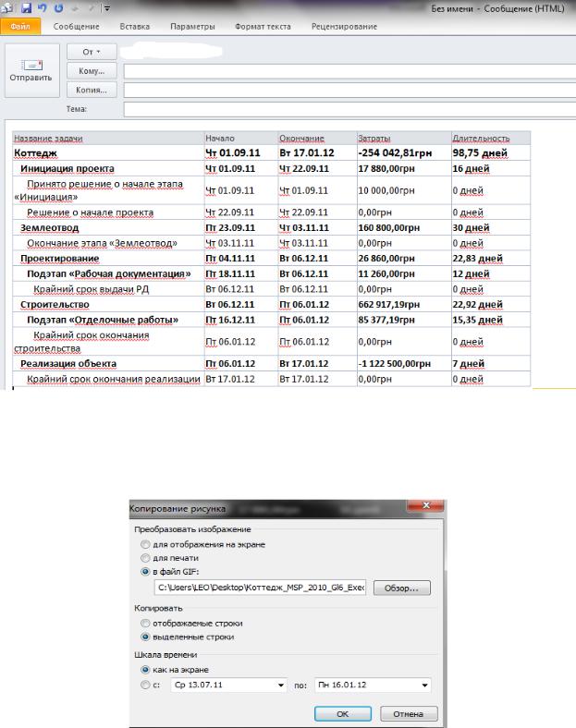Click the 98,75 дней duration cell
The image size is (576, 728).
(491, 152)
